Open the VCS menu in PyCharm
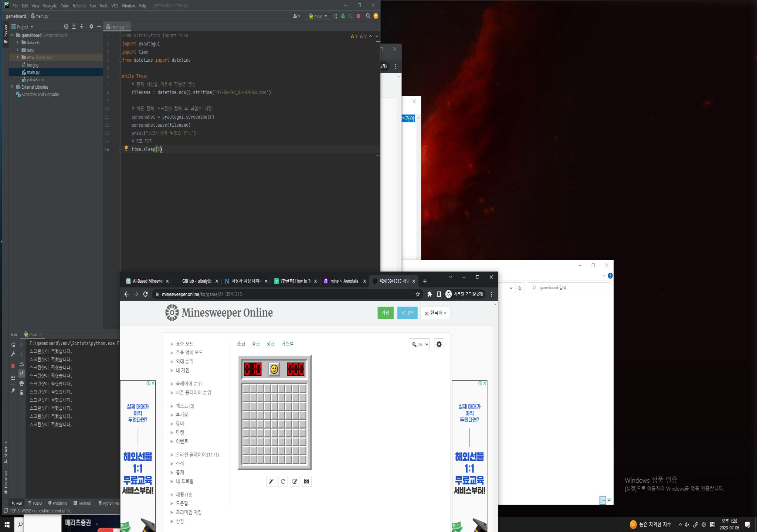The width and height of the screenshot is (757, 532). [x=115, y=6]
